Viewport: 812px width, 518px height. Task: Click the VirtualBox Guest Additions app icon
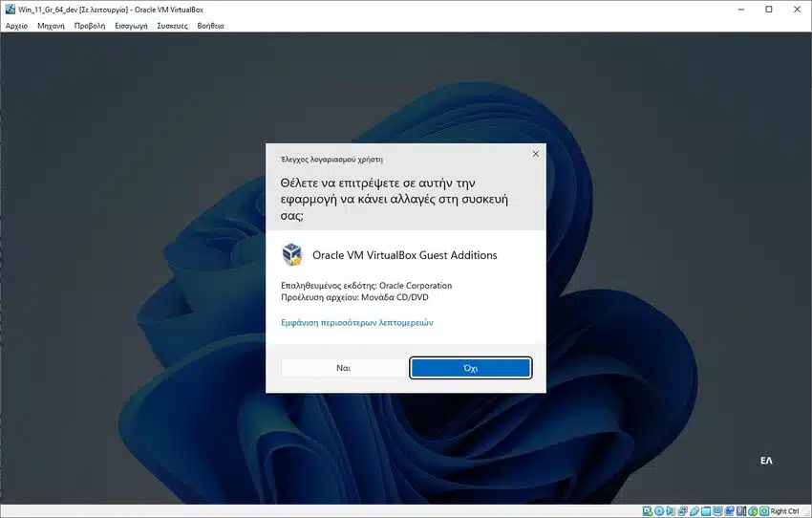pos(292,254)
